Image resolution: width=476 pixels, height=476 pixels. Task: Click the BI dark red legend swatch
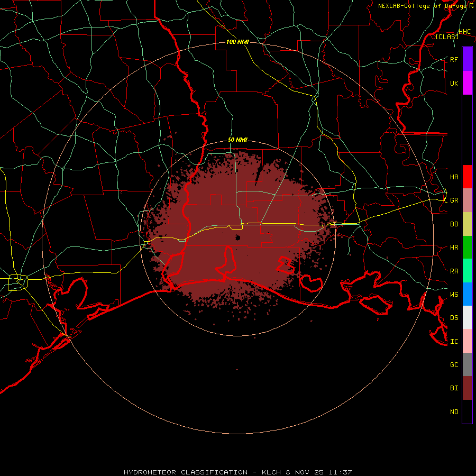point(467,388)
